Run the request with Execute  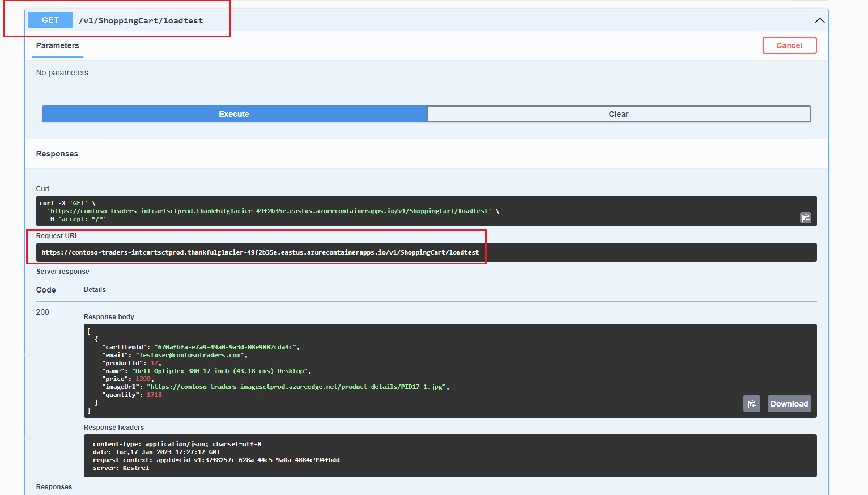pos(234,114)
